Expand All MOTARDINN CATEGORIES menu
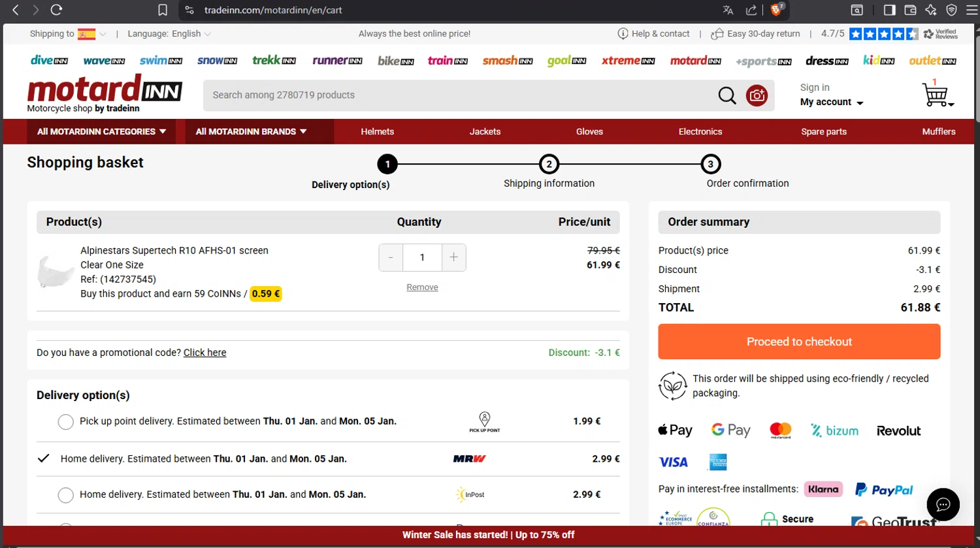This screenshot has width=980, height=548. pyautogui.click(x=102, y=131)
